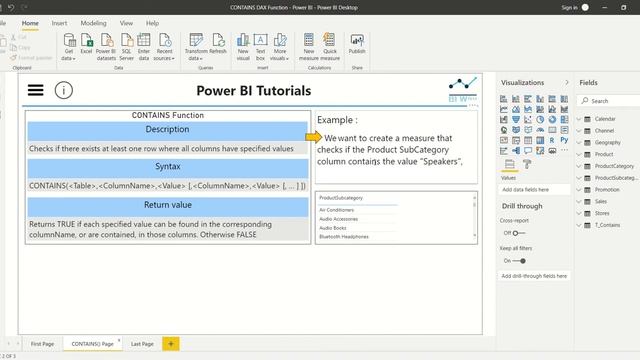Create a New measure

(309, 47)
